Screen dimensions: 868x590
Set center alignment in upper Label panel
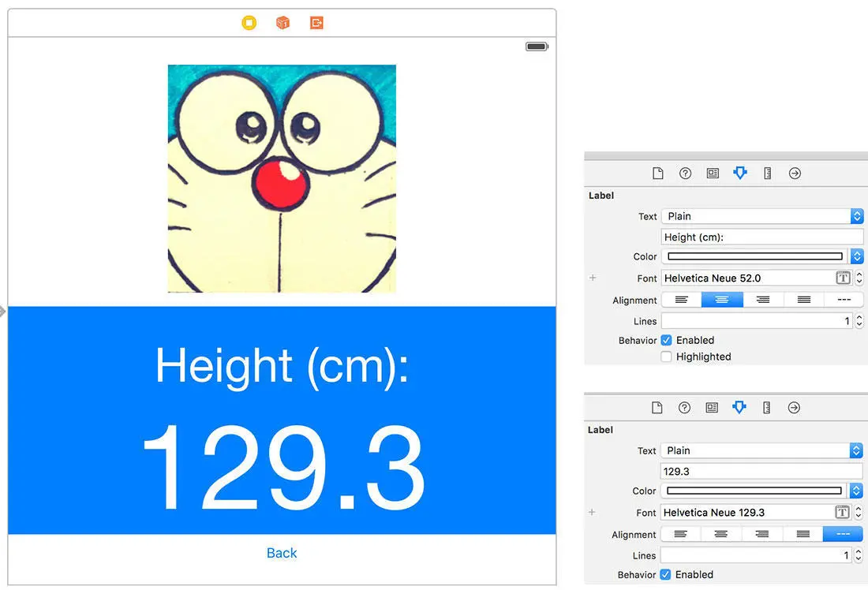[x=722, y=300]
